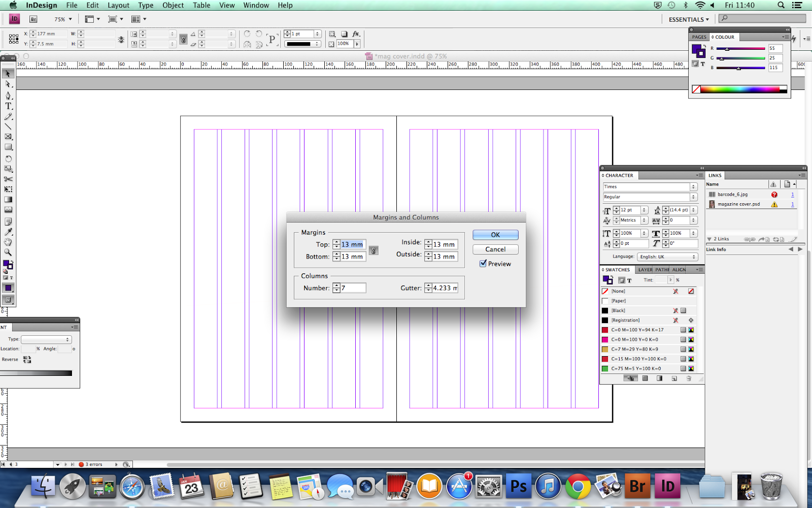Switch to the Pages tab
Viewport: 812px width, 508px height.
pos(699,37)
